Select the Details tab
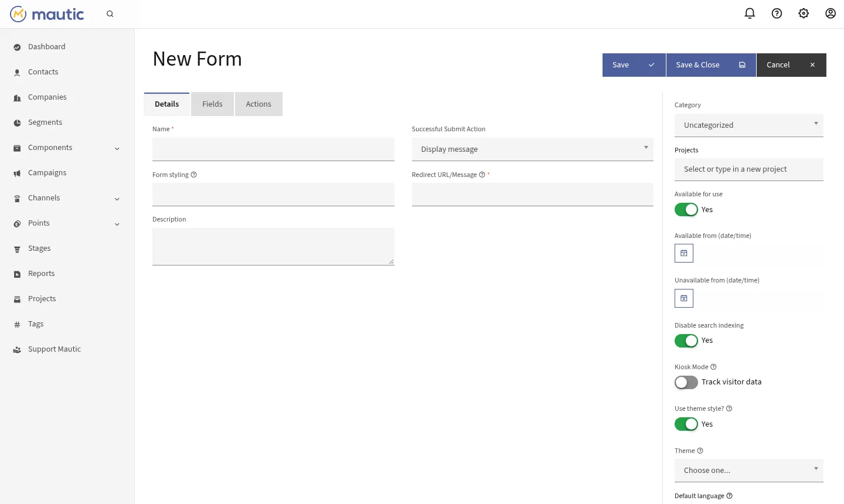844x504 pixels. coord(167,104)
